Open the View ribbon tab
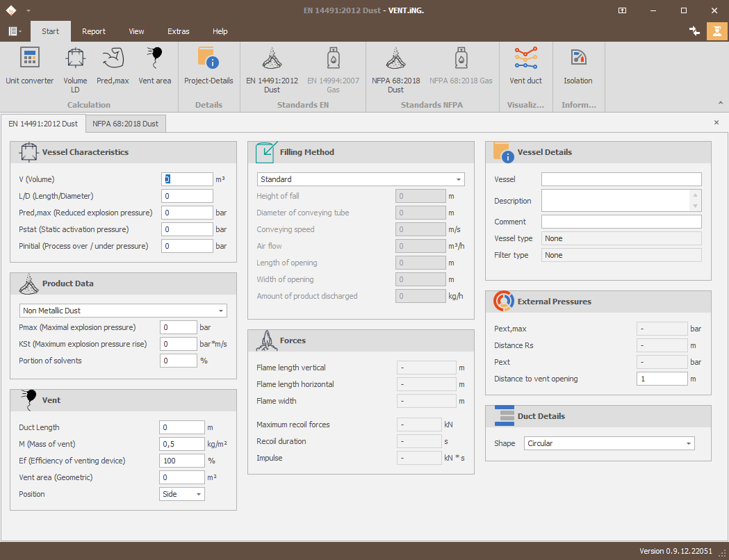 (x=136, y=31)
